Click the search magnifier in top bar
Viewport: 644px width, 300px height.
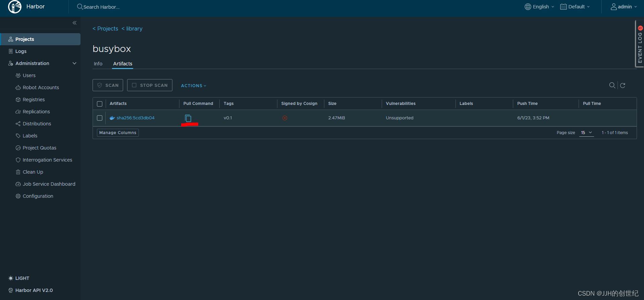click(80, 7)
